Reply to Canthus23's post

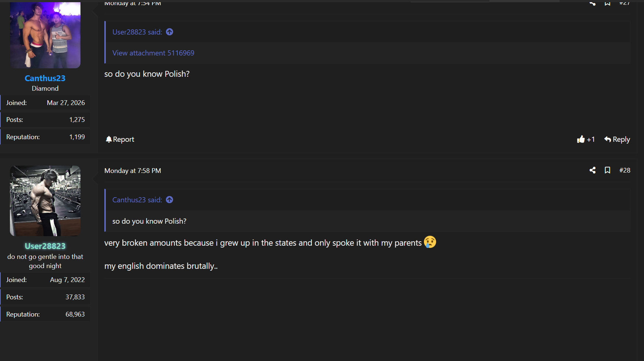(617, 139)
